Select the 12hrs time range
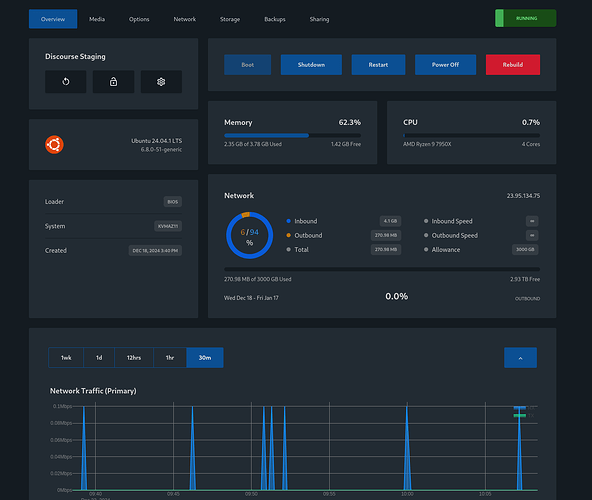The image size is (592, 500). click(134, 358)
